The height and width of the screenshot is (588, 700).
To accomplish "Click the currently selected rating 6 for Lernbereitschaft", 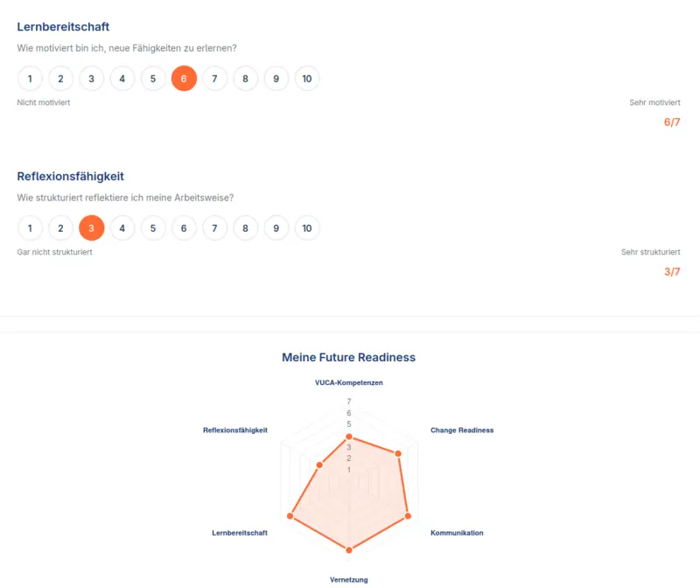I will coord(184,78).
